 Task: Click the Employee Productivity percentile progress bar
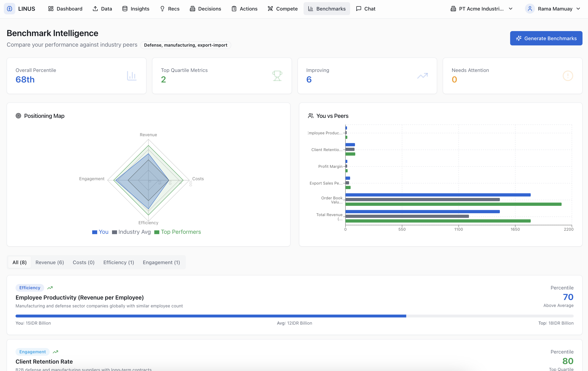294,316
